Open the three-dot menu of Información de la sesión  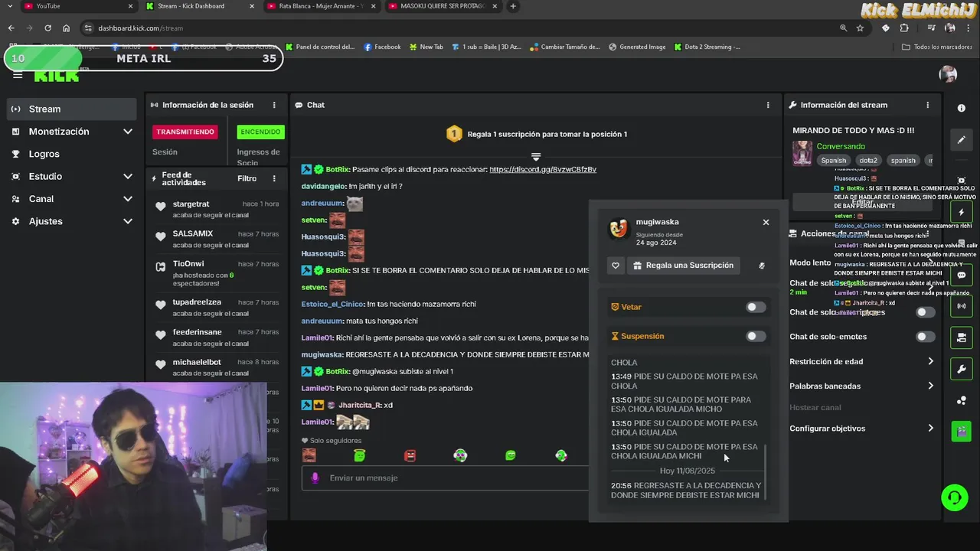[274, 105]
